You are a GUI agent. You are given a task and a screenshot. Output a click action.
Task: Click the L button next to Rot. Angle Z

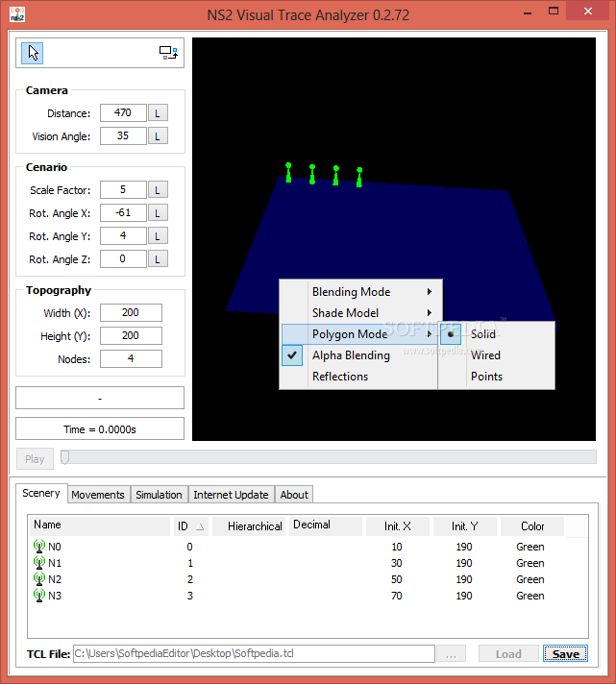(158, 259)
